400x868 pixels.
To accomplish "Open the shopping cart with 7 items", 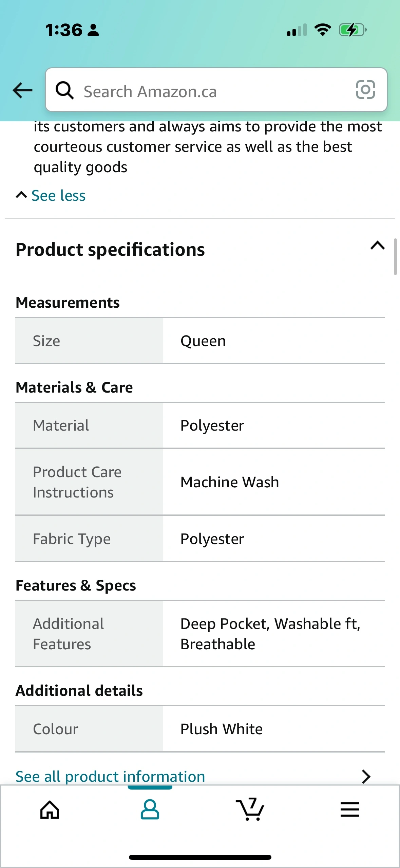I will pos(250,810).
